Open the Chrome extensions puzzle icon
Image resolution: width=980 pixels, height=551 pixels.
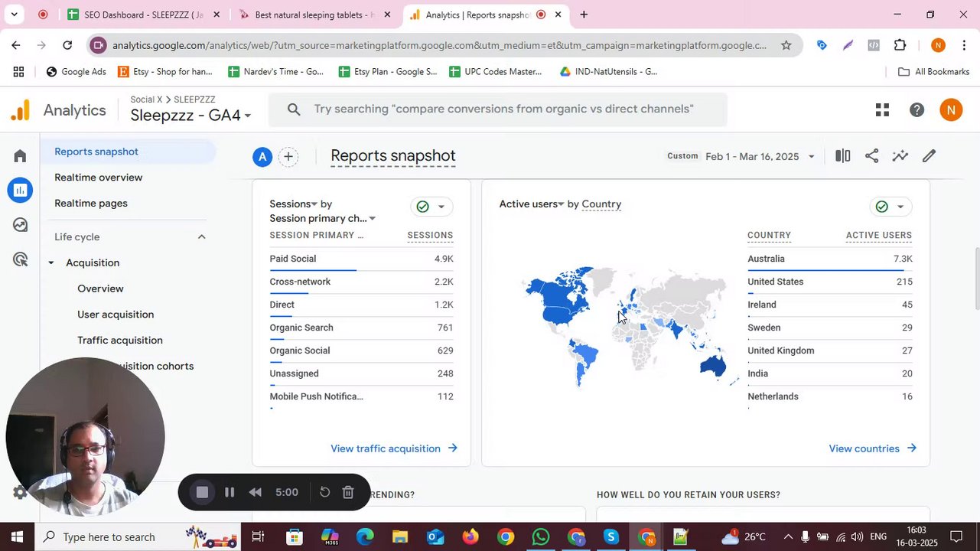pyautogui.click(x=900, y=45)
